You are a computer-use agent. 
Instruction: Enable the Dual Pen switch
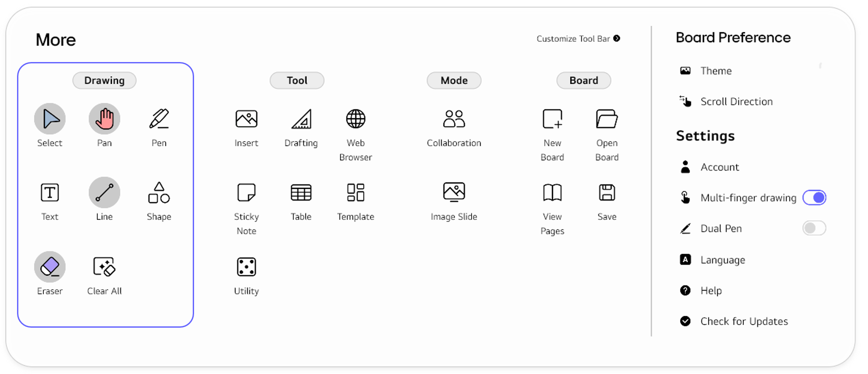pos(814,228)
